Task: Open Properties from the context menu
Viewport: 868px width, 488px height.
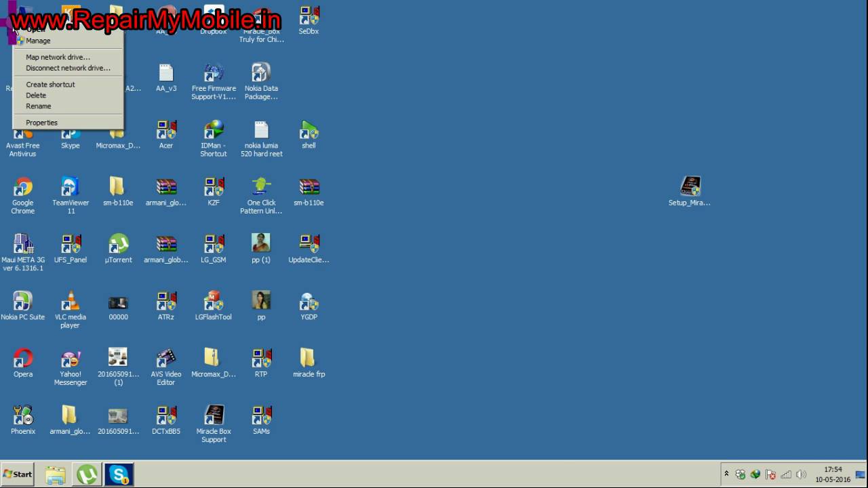Action: click(68, 123)
